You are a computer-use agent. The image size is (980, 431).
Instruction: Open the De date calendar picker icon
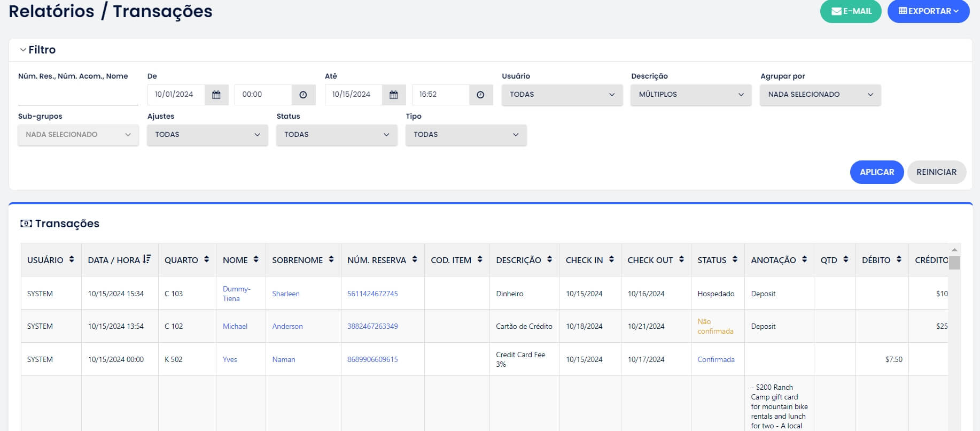216,95
